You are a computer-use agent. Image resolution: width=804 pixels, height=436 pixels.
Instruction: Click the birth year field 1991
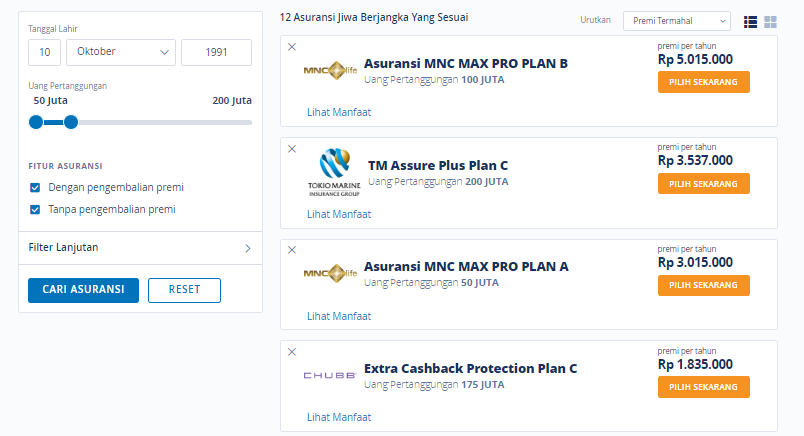[216, 52]
